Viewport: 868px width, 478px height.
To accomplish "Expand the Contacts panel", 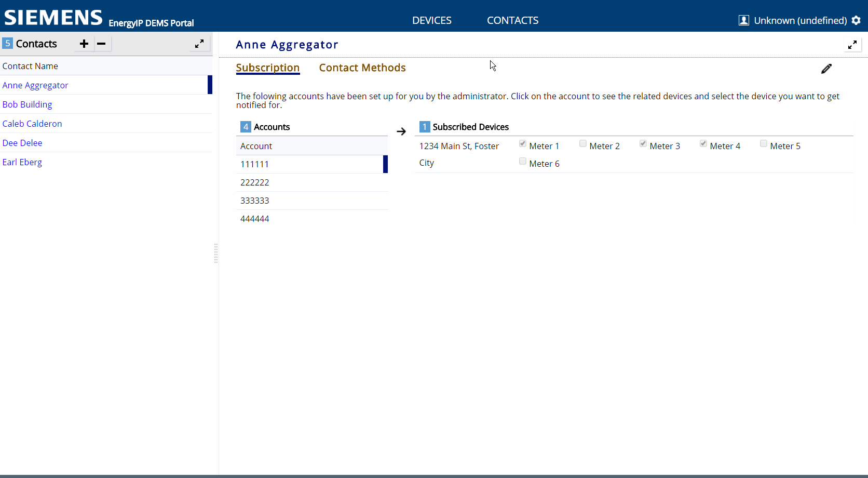I will [199, 44].
